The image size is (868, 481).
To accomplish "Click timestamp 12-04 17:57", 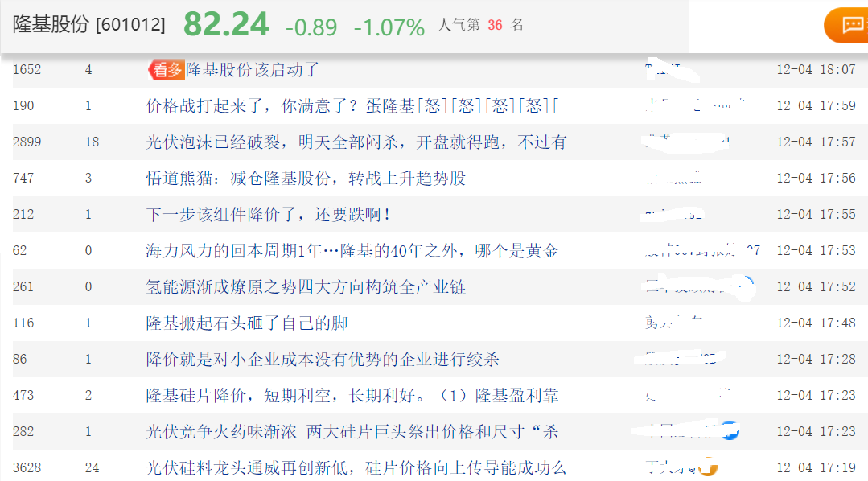I will [816, 142].
